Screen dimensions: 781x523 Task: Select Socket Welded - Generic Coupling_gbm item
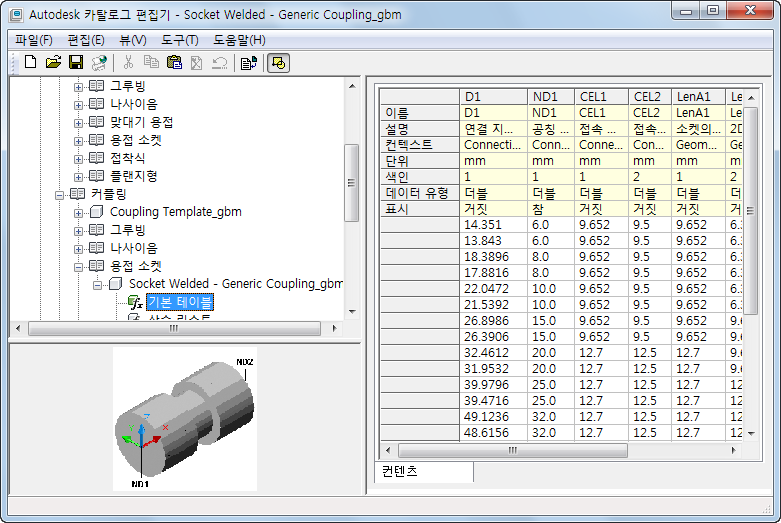pos(236,283)
